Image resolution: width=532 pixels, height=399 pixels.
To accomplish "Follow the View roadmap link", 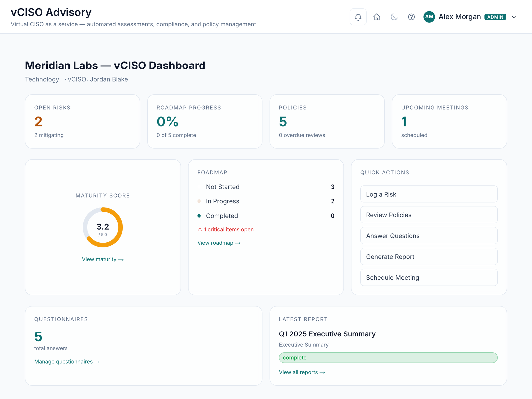I will 219,243.
